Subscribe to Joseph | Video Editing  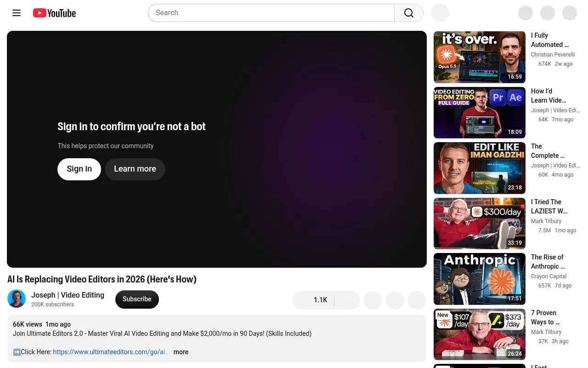(x=137, y=299)
